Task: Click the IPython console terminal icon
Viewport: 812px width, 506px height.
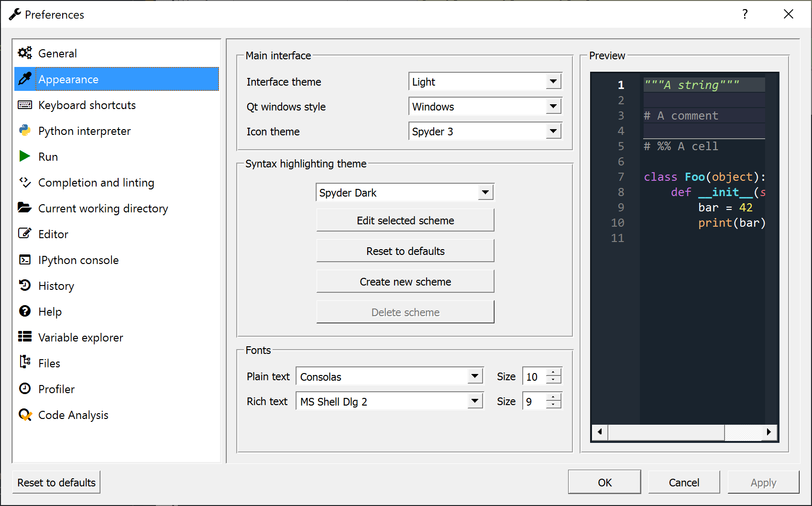Action: click(25, 260)
